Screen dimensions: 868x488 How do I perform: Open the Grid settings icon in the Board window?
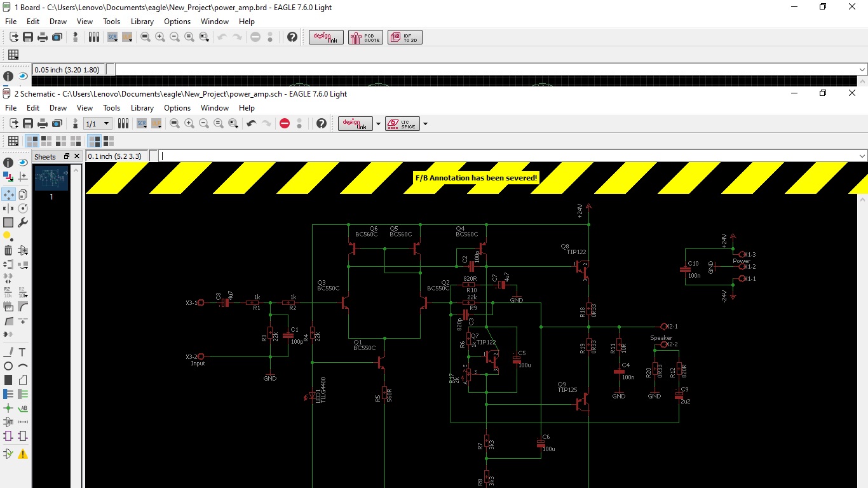[13, 55]
